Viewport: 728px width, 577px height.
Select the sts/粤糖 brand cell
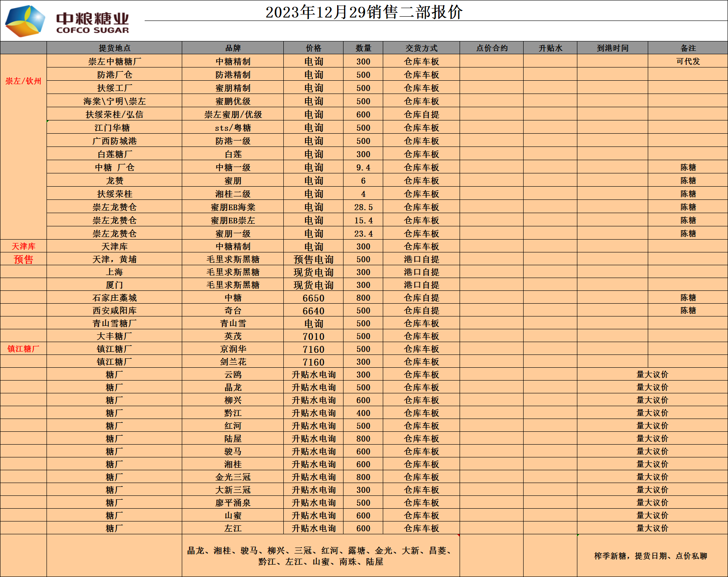pyautogui.click(x=233, y=128)
